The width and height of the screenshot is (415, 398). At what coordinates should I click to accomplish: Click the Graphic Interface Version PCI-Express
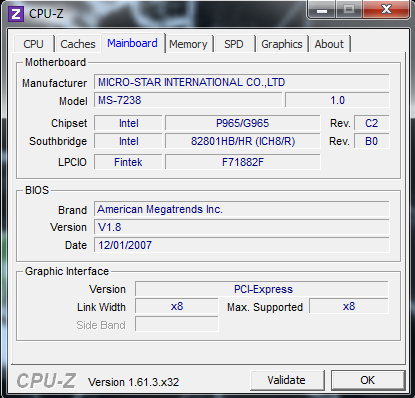click(x=262, y=289)
